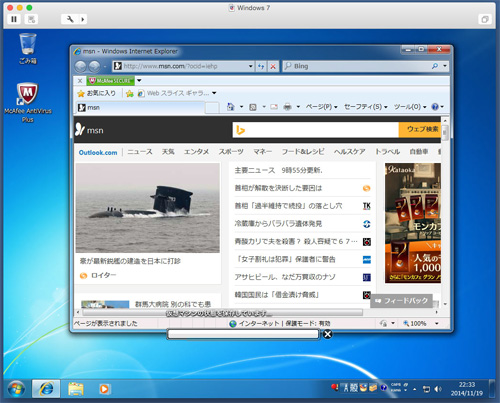This screenshot has height=403, width=500.
Task: Open the submarine photo headline story
Action: [x=147, y=208]
